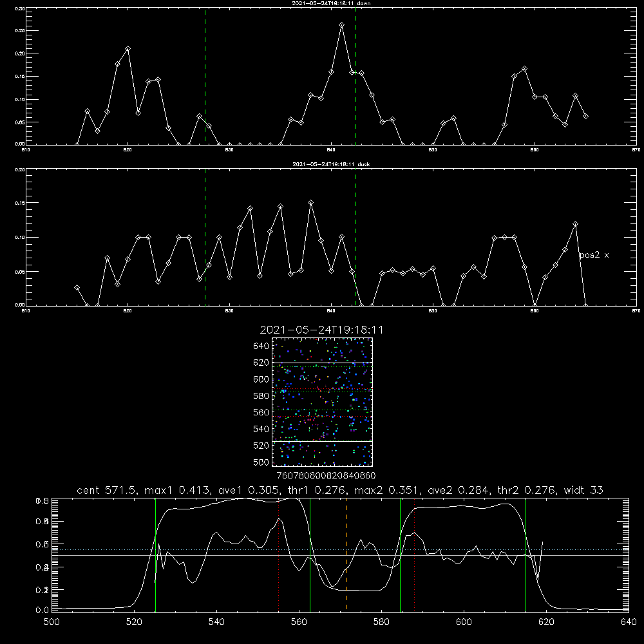The width and height of the screenshot is (644, 644).
Task: Click the 500 label on scatter image y-axis
Action: tap(261, 462)
